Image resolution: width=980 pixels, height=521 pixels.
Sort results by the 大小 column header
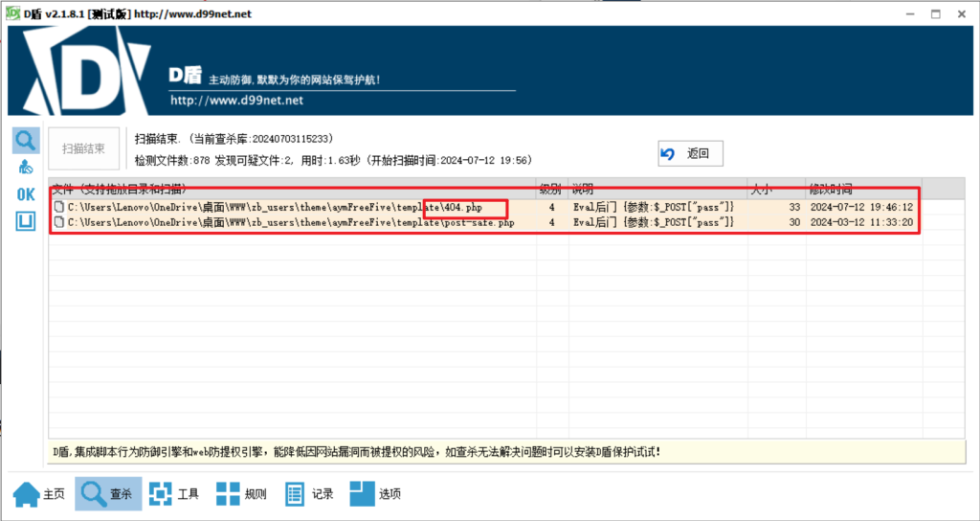[775, 189]
